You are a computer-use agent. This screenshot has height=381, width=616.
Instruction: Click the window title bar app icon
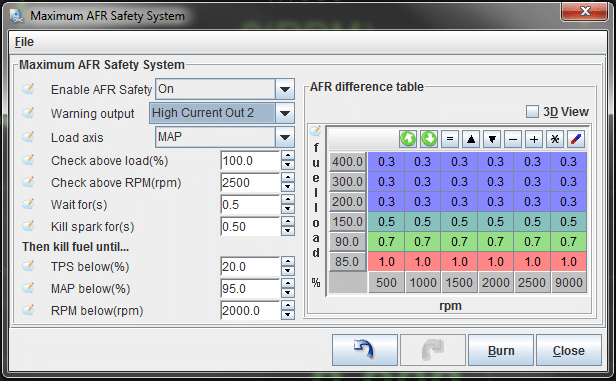17,16
